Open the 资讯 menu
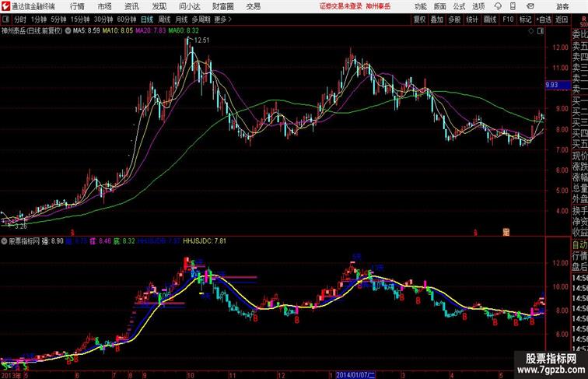This screenshot has height=379, width=588. tap(131, 6)
